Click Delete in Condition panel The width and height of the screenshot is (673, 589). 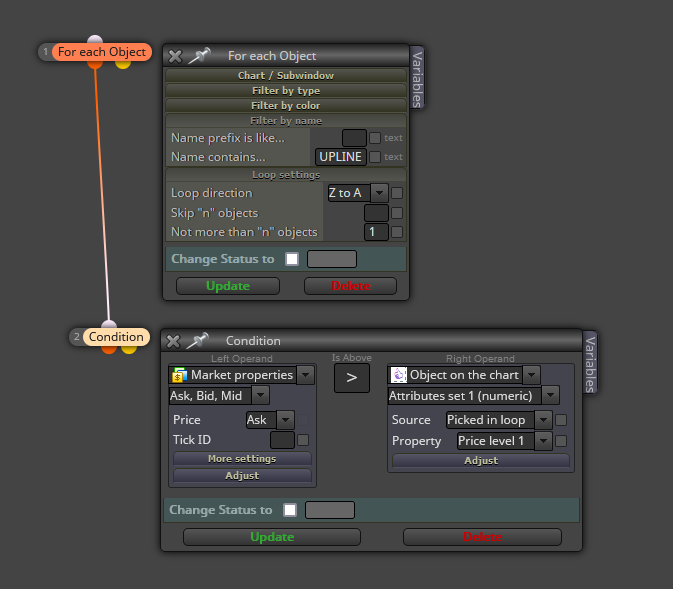482,537
